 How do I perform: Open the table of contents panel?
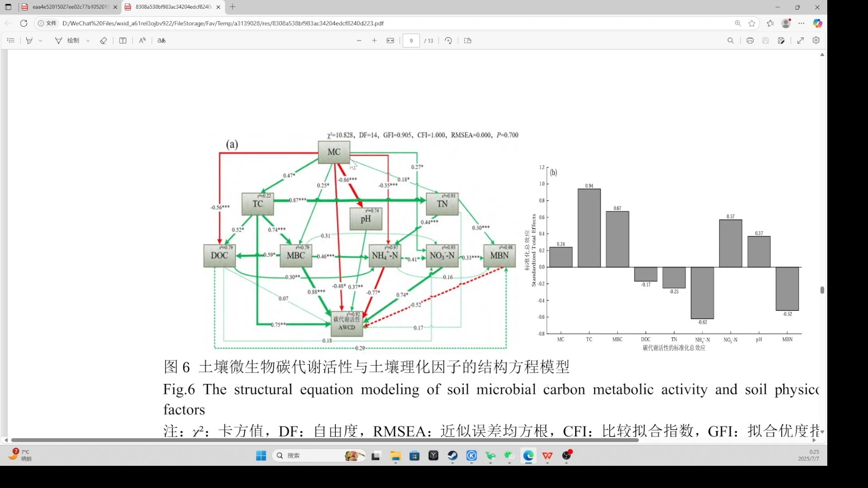point(11,40)
